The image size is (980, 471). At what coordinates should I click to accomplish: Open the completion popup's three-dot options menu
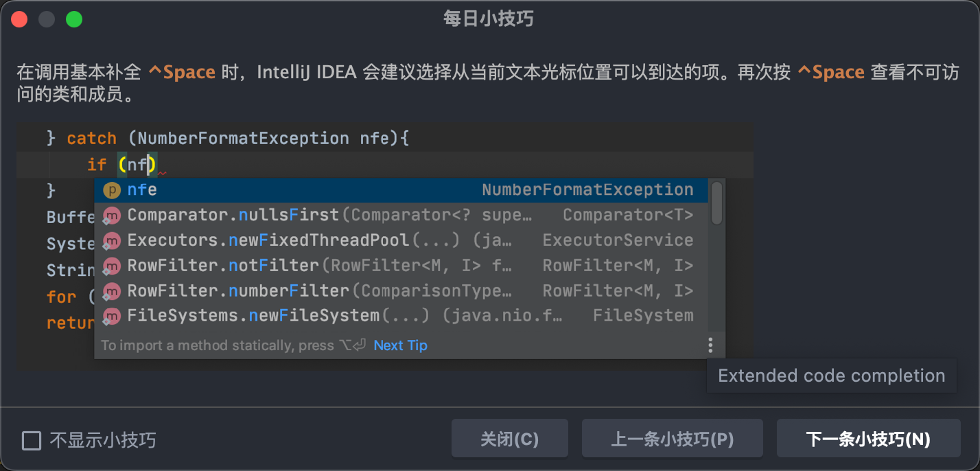(x=710, y=345)
